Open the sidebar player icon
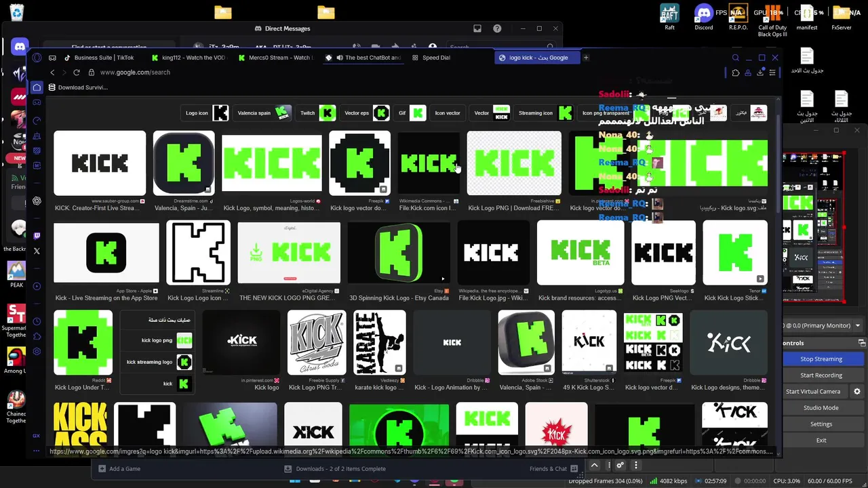The image size is (868, 488). click(37, 286)
